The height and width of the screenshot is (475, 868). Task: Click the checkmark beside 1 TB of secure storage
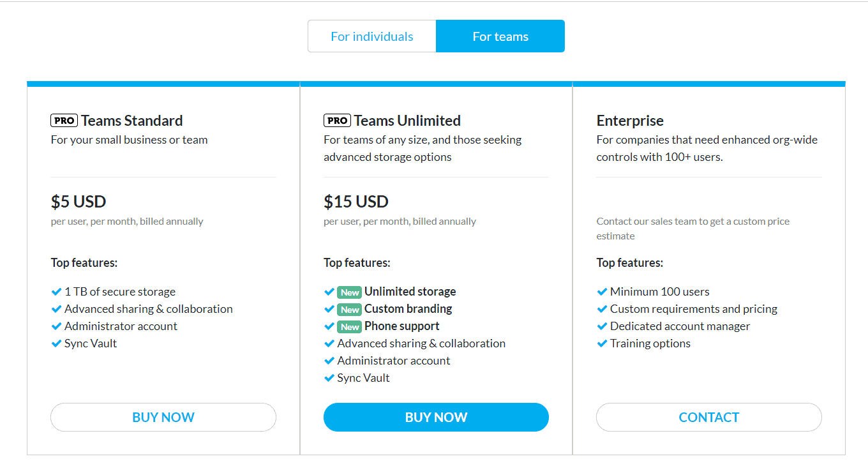(x=56, y=292)
